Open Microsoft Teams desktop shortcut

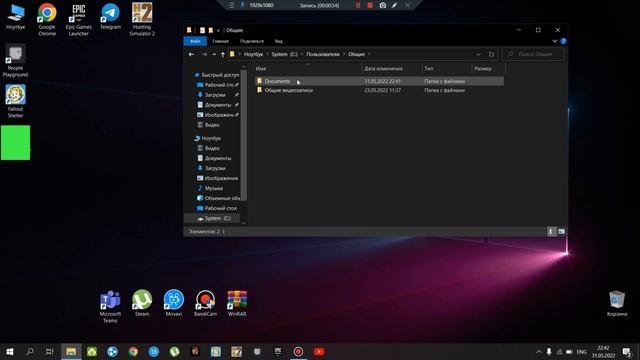110,306
